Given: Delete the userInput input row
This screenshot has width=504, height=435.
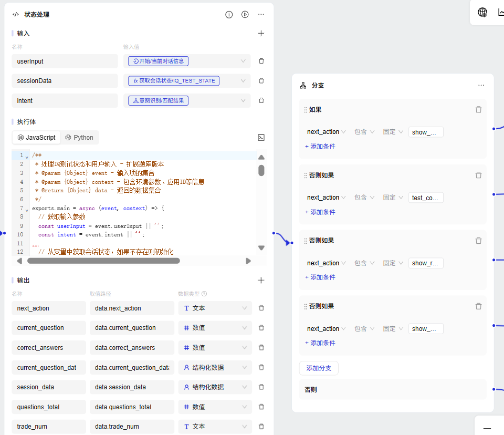Looking at the screenshot, I should point(261,61).
